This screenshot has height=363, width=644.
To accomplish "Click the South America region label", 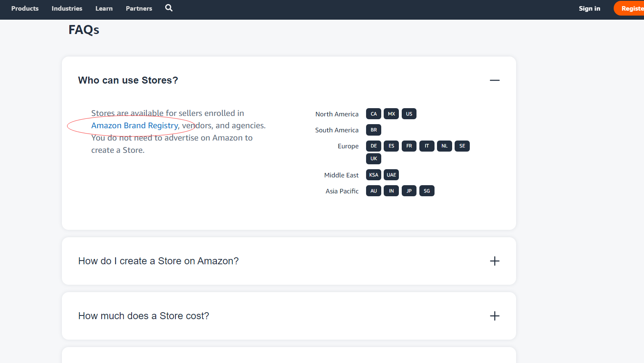I will (x=337, y=130).
